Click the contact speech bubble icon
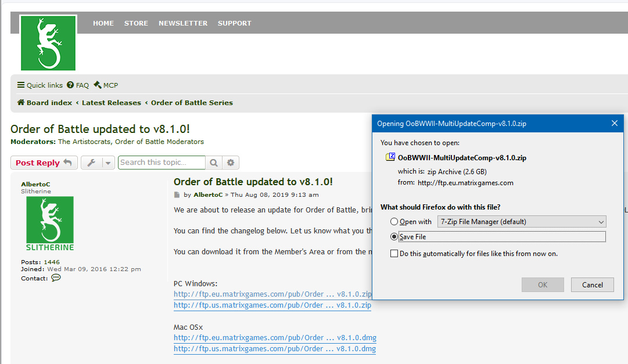628x364 pixels. 56,278
